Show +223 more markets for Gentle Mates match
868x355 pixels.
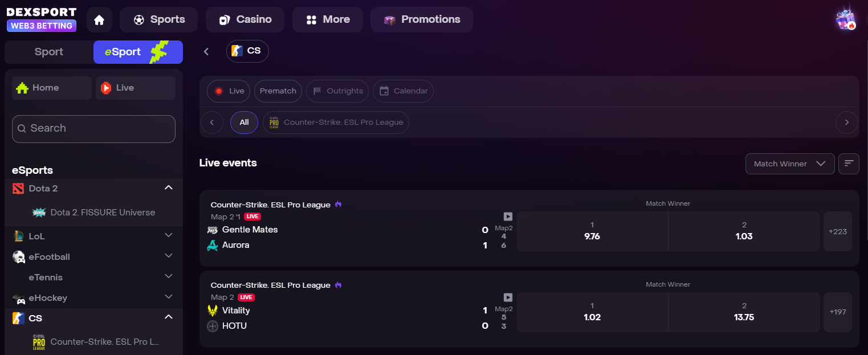[837, 231]
